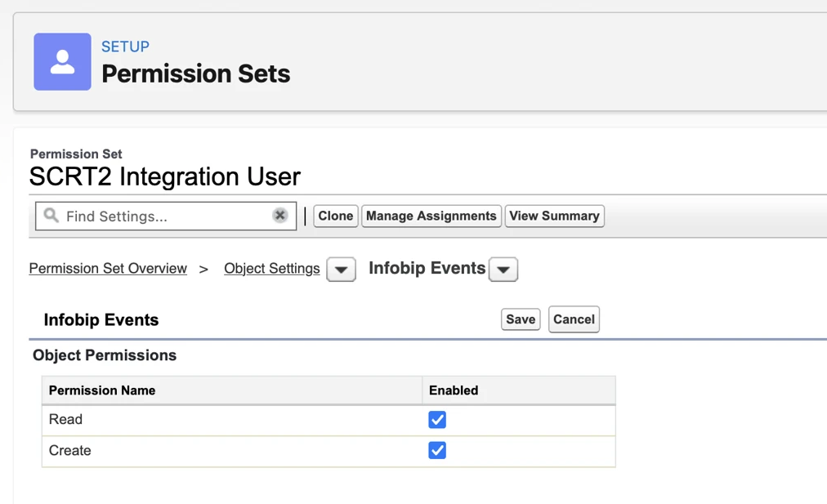Screen dimensions: 827x504
Task: Click the Permission Sets page heading
Action: coord(195,74)
